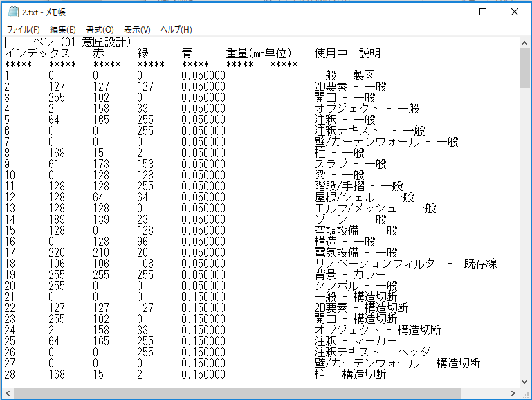Click the 重量(mm単位) column header text
532x400 pixels.
259,53
